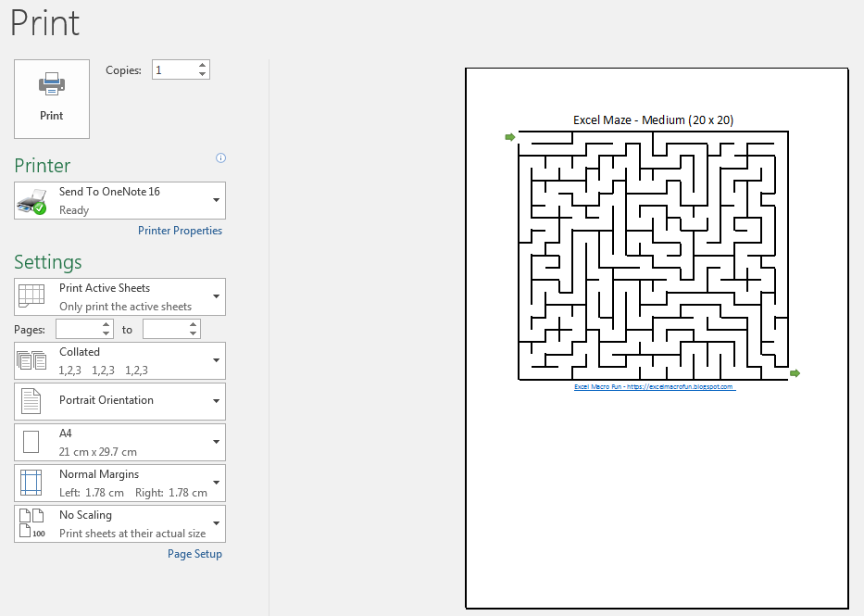
Task: Open the orientation dropdown
Action: 218,401
